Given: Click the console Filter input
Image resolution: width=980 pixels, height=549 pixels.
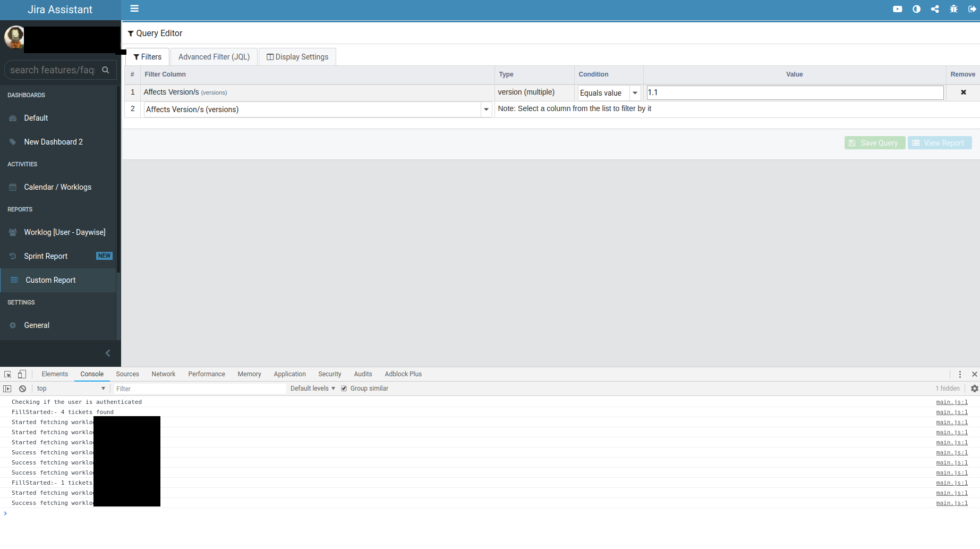Looking at the screenshot, I should point(200,388).
